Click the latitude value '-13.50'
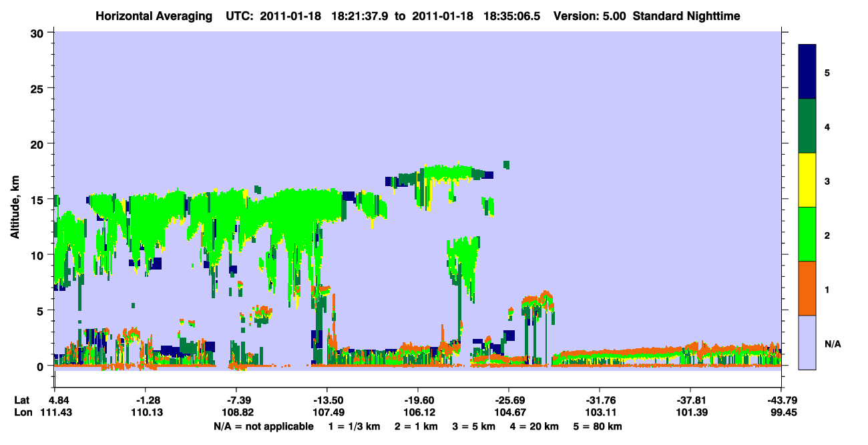This screenshot has height=445, width=868. tap(327, 400)
